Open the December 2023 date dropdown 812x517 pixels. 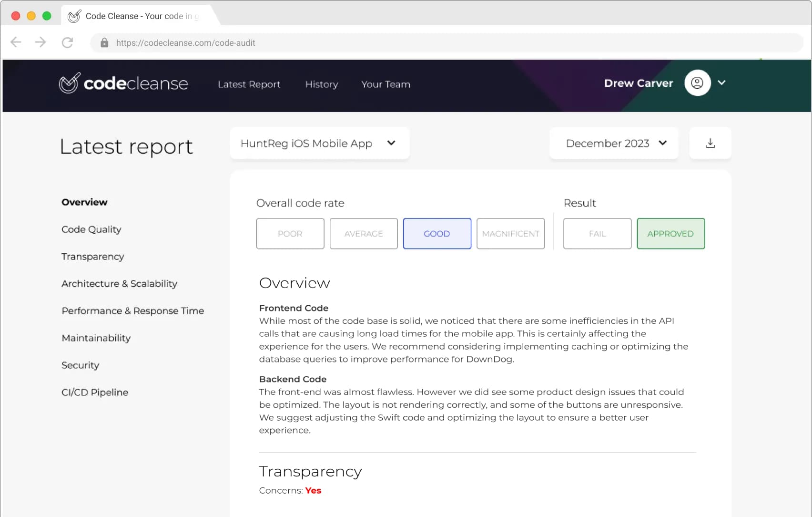pos(614,143)
